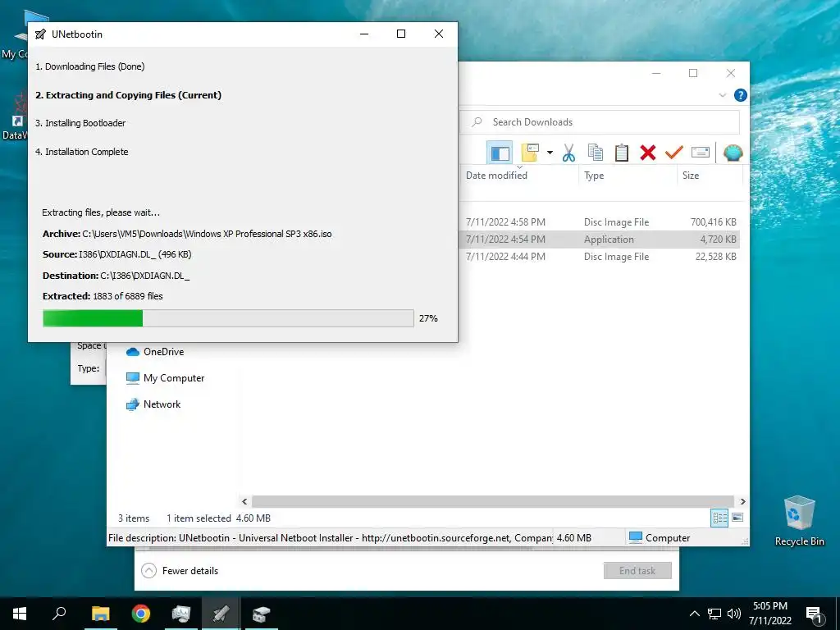Click the red X Delete icon
840x630 pixels.
click(648, 153)
